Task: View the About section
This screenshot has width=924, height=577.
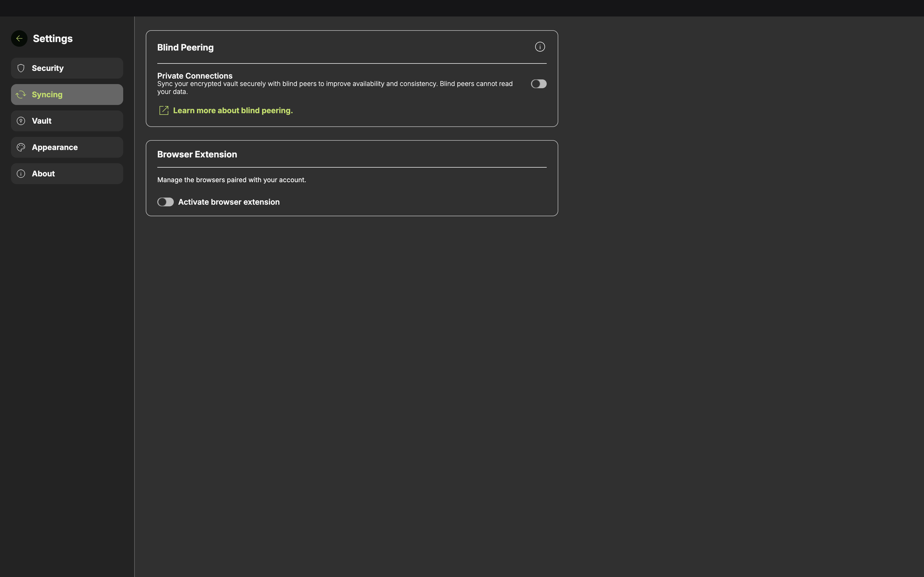Action: pyautogui.click(x=43, y=173)
